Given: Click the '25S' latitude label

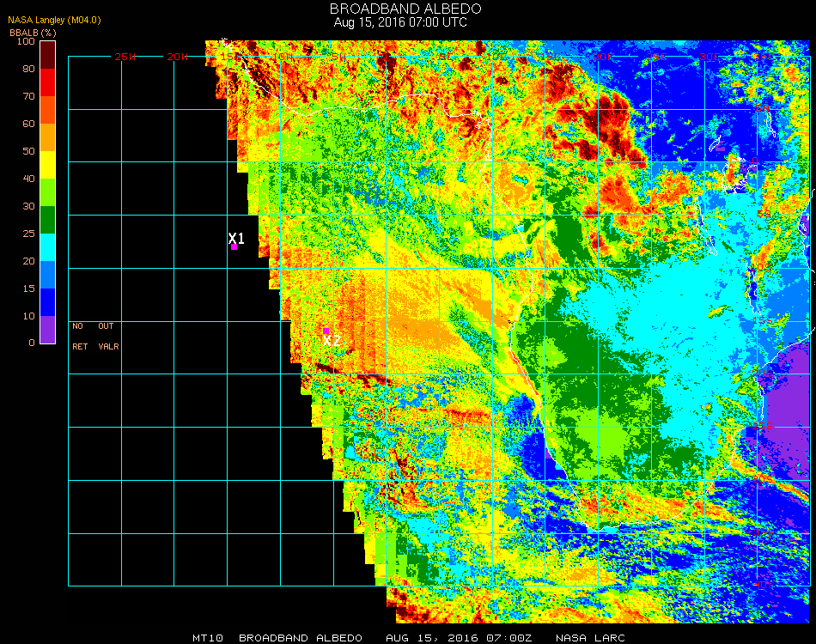Looking at the screenshot, I should (x=764, y=426).
